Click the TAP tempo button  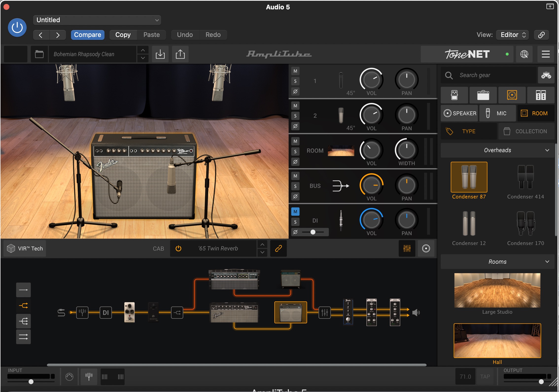pos(485,376)
